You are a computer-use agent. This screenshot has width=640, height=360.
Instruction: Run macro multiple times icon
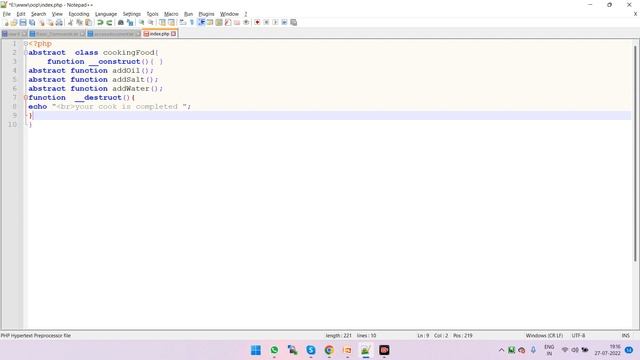click(284, 22)
